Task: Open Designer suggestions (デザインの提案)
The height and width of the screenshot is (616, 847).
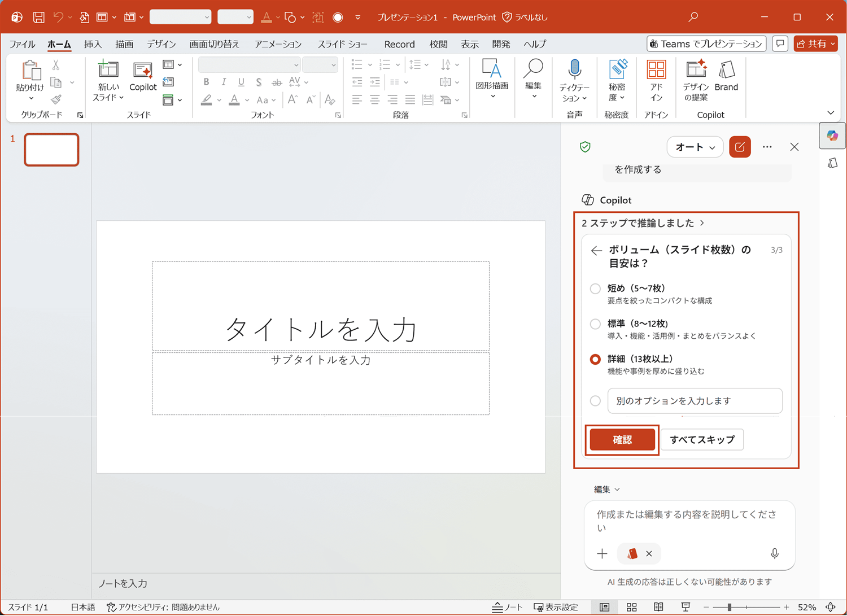Action: click(x=696, y=81)
